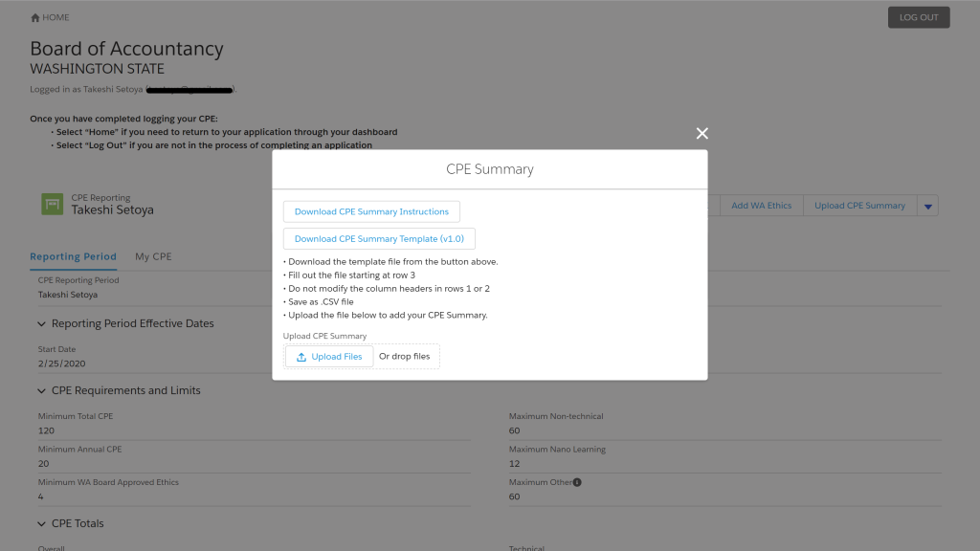Click the CPE Reporting green record icon
Screen dimensions: 980x551
52,205
